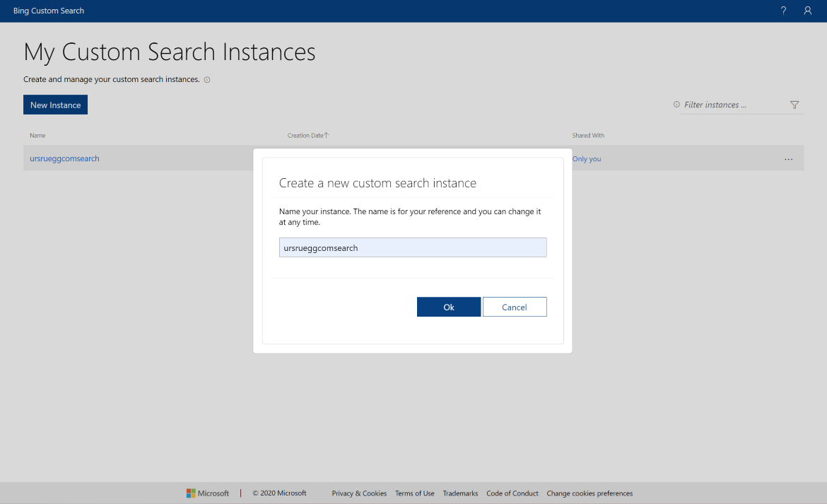The height and width of the screenshot is (504, 827).
Task: Dismiss dialog with Cancel button
Action: click(515, 307)
